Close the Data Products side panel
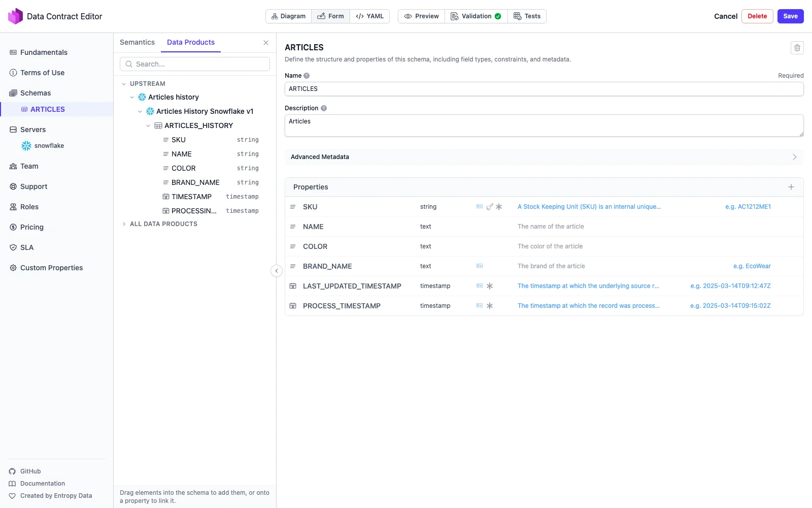This screenshot has height=508, width=812. tap(266, 43)
